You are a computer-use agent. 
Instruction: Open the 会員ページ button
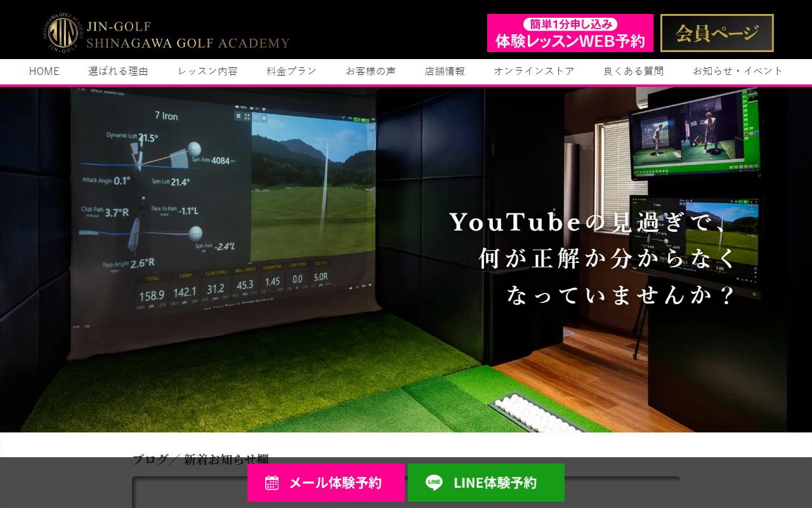coord(717,33)
